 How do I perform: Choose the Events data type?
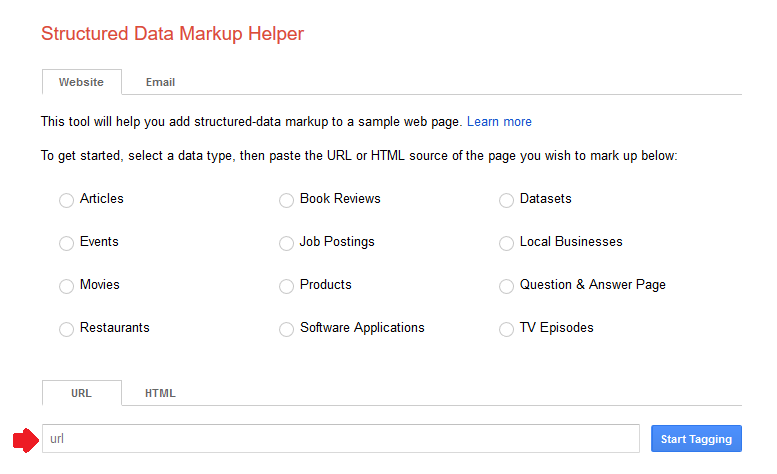tap(66, 243)
